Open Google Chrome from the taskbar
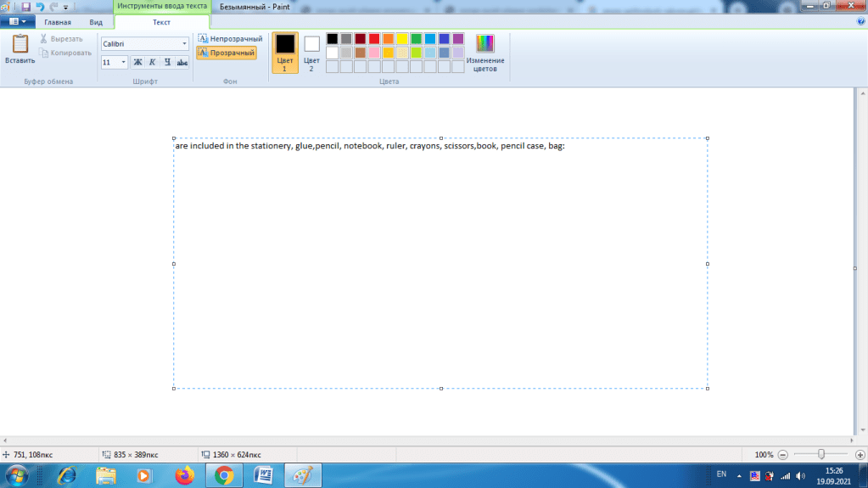Image resolution: width=868 pixels, height=488 pixels. [224, 475]
